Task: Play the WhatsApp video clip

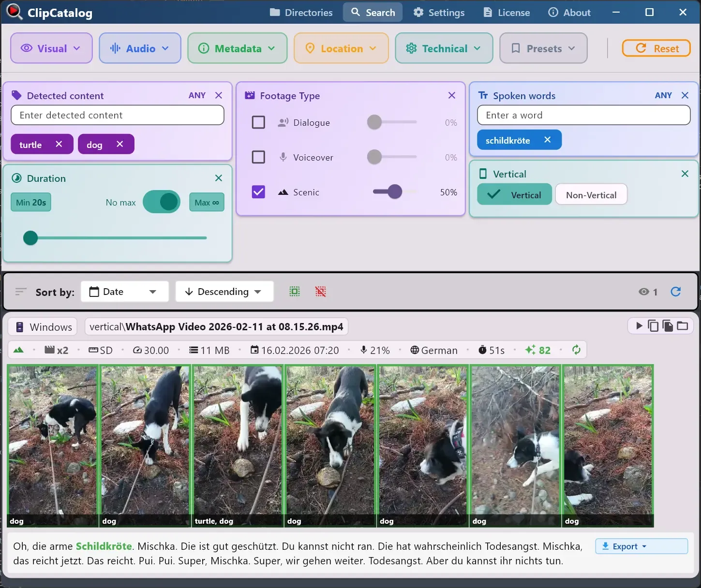Action: click(x=640, y=325)
